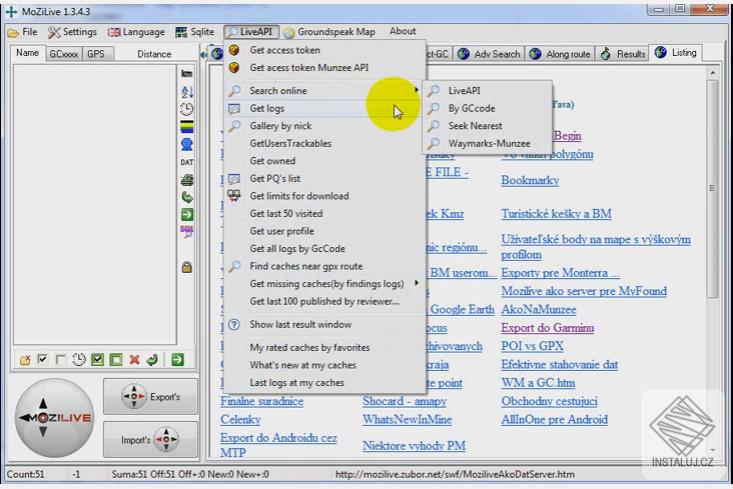Open the Adv Search tab

pyautogui.click(x=489, y=54)
